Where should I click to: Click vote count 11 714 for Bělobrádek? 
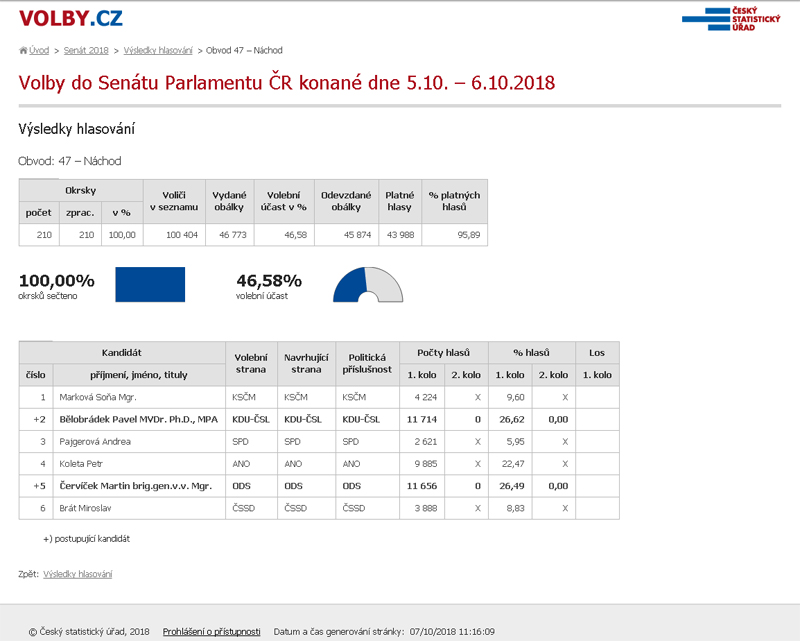[x=422, y=420]
